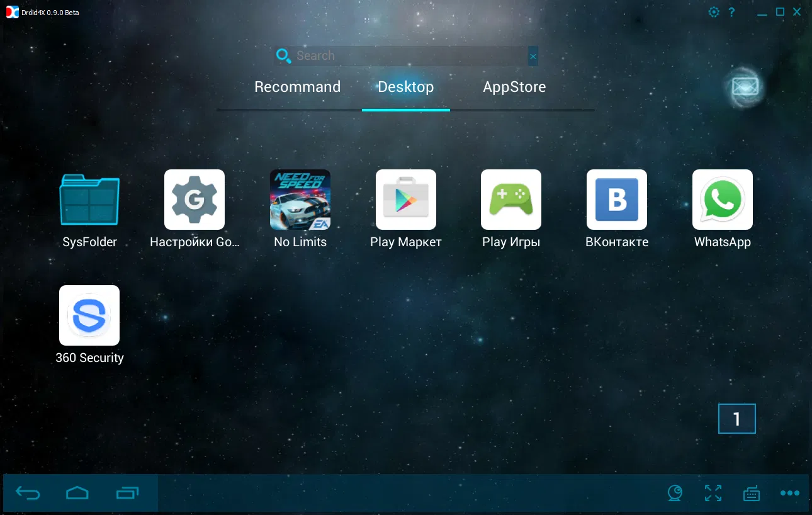Switch to the Recommand tab

[x=297, y=87]
